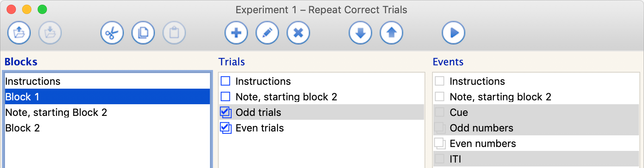Click the open/load experiment toolbar icon
Viewport: 644px width, 168px height.
tap(19, 33)
